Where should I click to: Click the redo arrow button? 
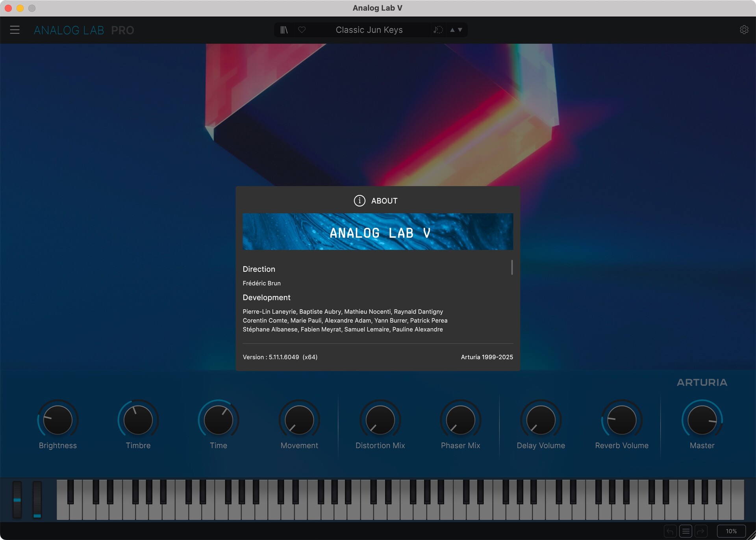(701, 531)
